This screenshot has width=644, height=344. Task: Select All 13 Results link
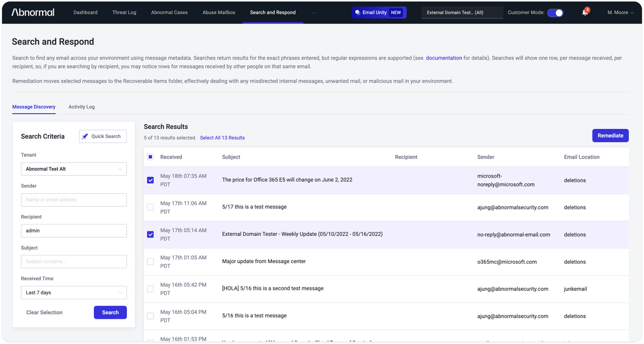pos(222,138)
